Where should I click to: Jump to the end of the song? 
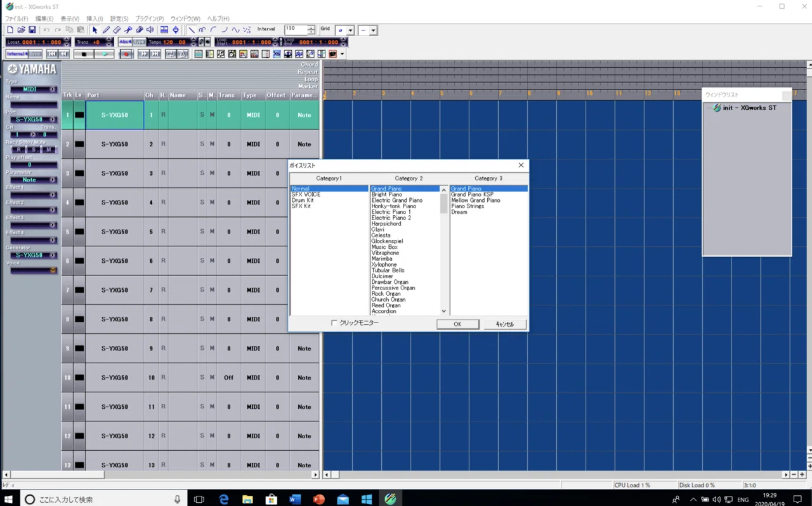pyautogui.click(x=155, y=54)
